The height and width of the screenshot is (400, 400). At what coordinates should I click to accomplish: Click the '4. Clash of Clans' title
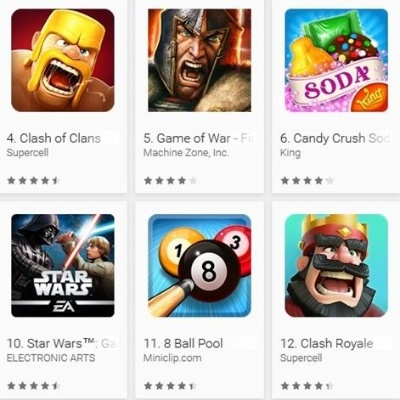click(54, 138)
